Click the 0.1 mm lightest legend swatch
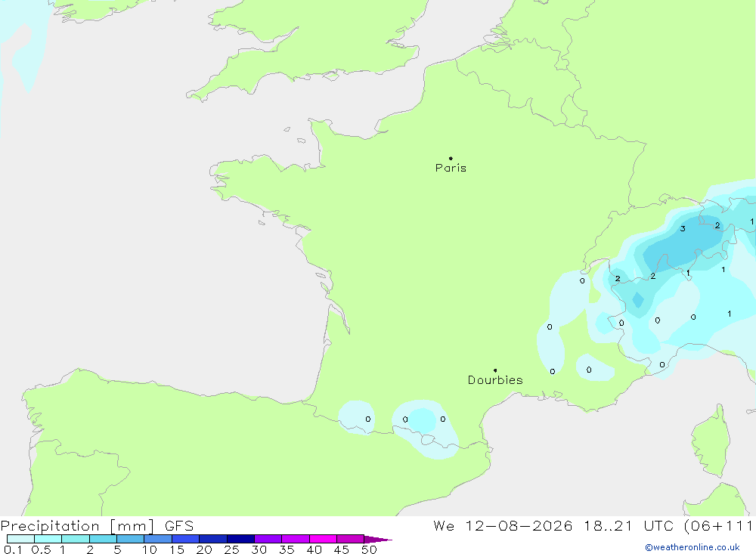This screenshot has width=756, height=554. point(20,539)
